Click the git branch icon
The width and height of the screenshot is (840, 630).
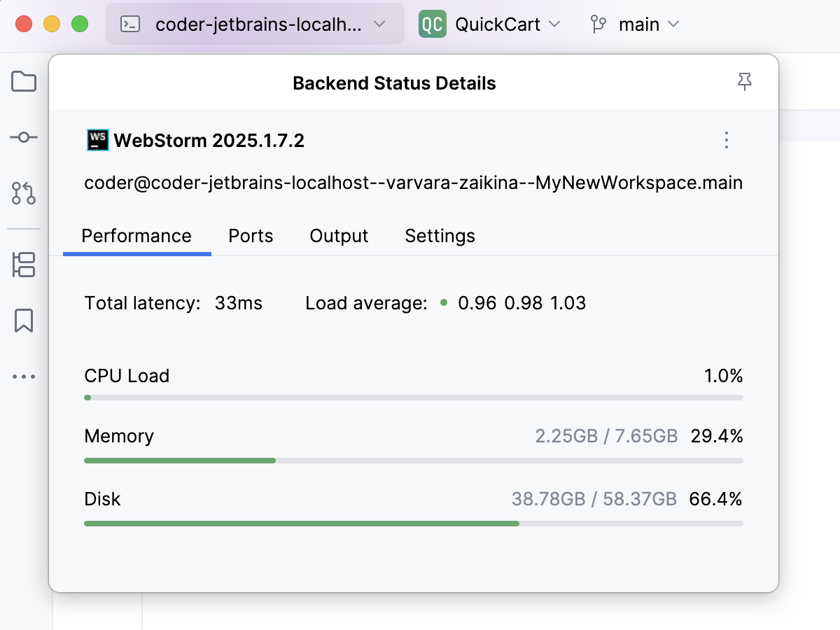pos(598,24)
